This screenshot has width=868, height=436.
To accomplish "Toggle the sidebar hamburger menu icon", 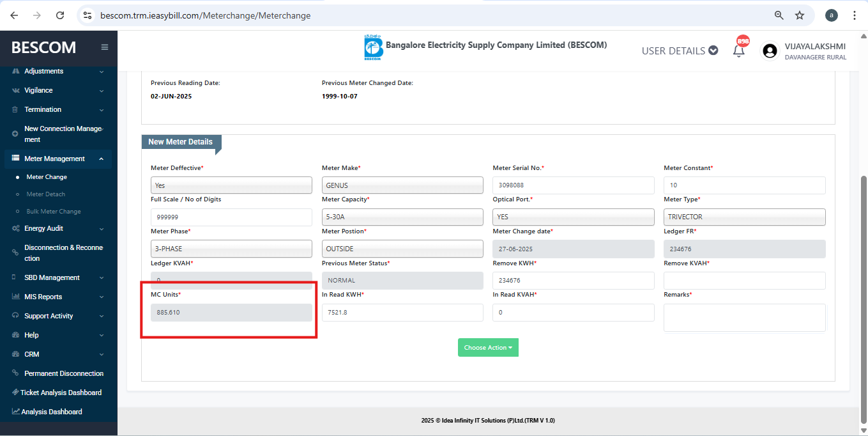I will [x=105, y=47].
